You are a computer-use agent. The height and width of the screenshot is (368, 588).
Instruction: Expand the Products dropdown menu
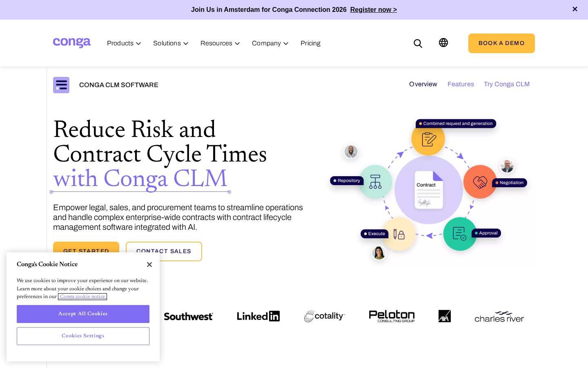click(124, 43)
